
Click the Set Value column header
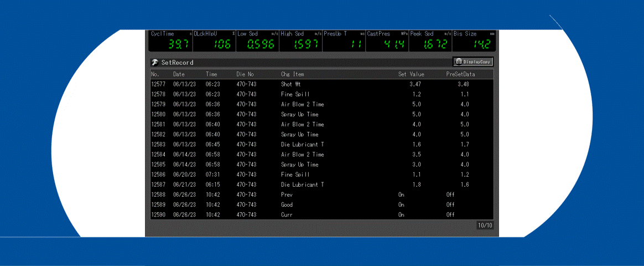pyautogui.click(x=411, y=74)
